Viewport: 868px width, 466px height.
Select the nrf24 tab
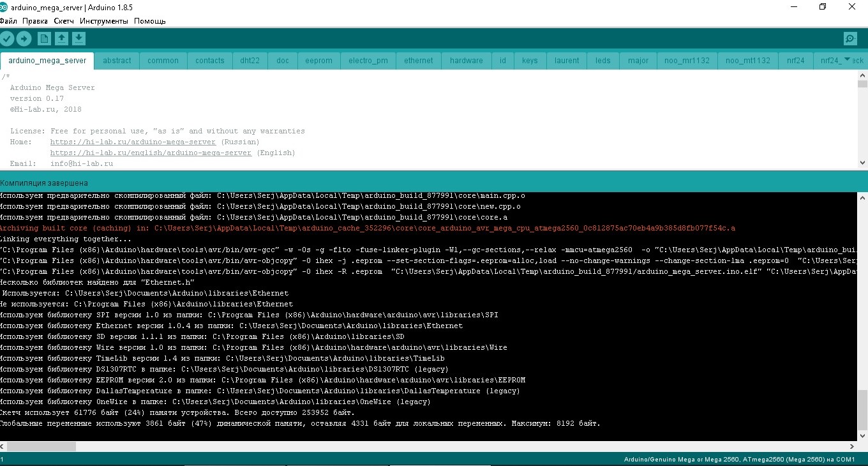[796, 61]
